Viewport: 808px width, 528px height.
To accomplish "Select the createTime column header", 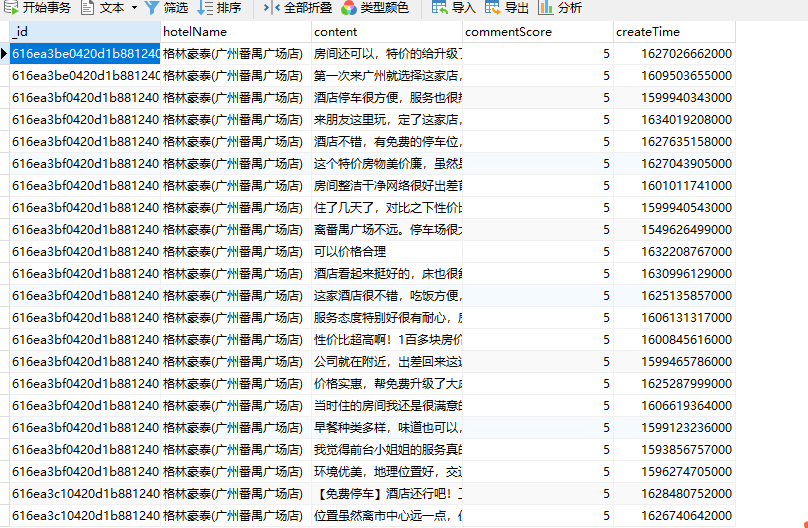I will [675, 32].
